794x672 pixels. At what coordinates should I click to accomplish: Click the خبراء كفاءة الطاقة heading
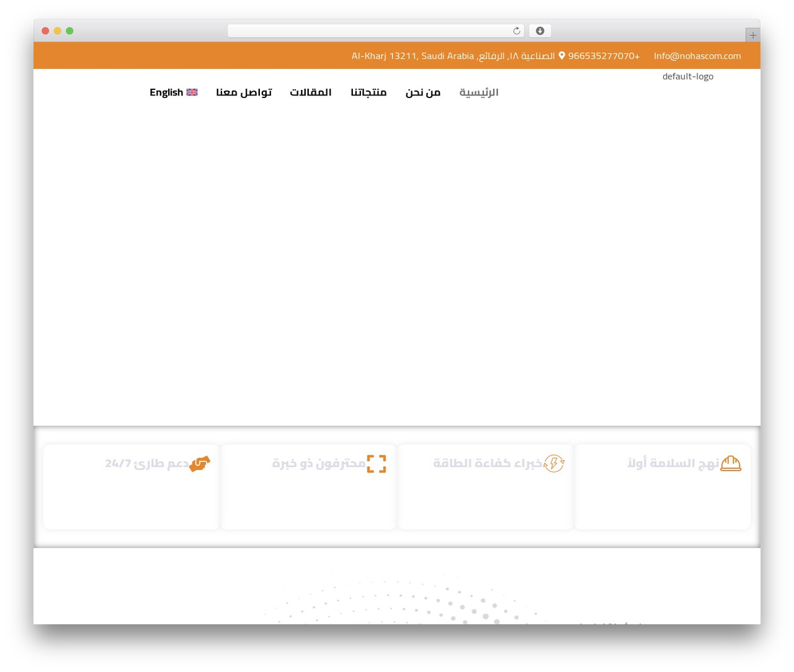[488, 463]
